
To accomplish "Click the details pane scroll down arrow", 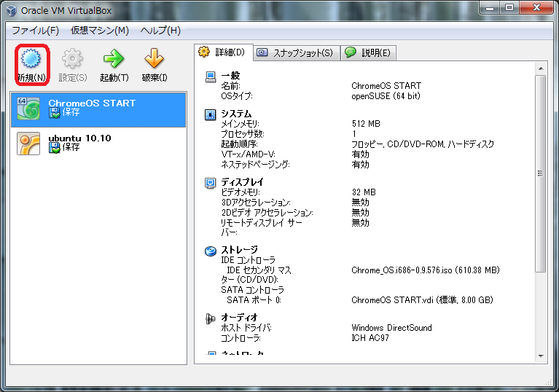I will click(x=541, y=356).
